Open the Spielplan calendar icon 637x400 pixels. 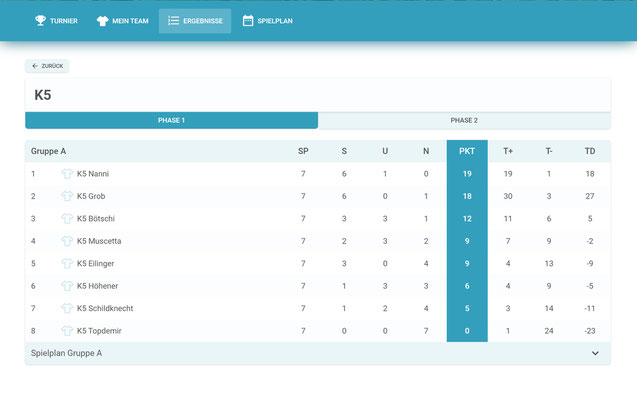tap(248, 20)
